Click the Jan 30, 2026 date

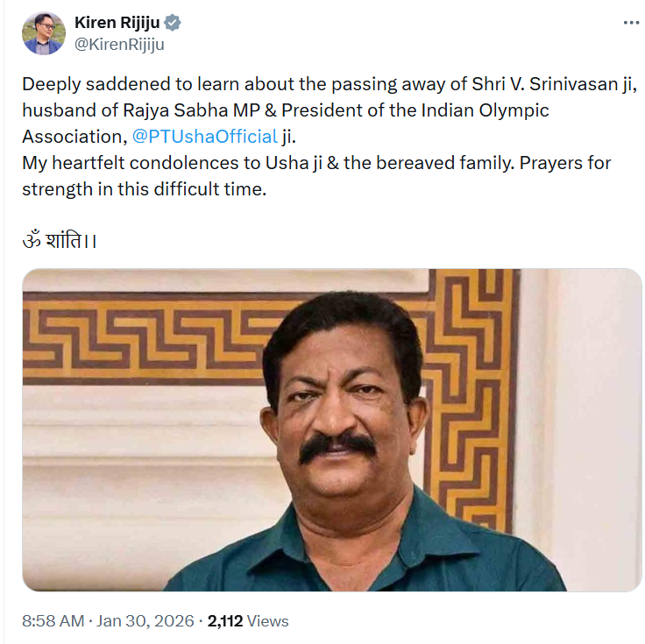tap(145, 621)
